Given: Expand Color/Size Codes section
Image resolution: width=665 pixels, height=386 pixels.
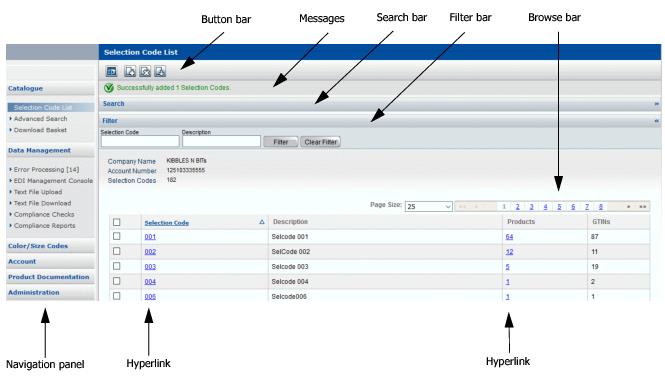Looking at the screenshot, I should (x=38, y=246).
